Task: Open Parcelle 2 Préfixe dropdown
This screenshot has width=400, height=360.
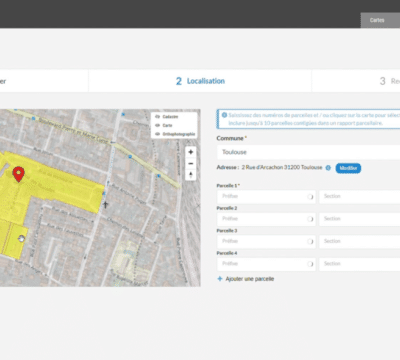Action: tap(266, 219)
